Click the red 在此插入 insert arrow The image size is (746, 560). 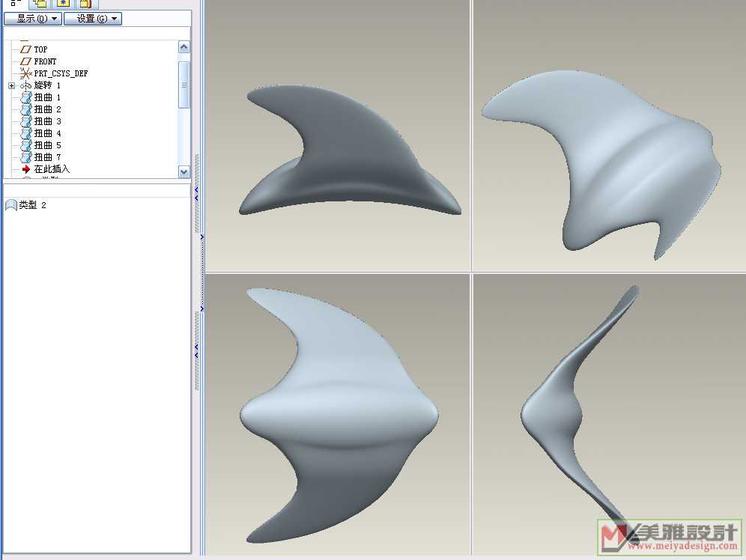[x=26, y=169]
